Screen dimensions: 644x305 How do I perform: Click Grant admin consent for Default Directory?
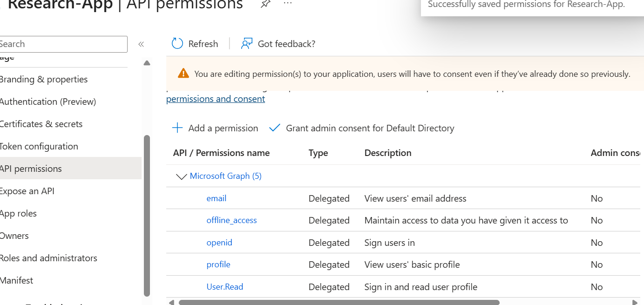point(362,128)
